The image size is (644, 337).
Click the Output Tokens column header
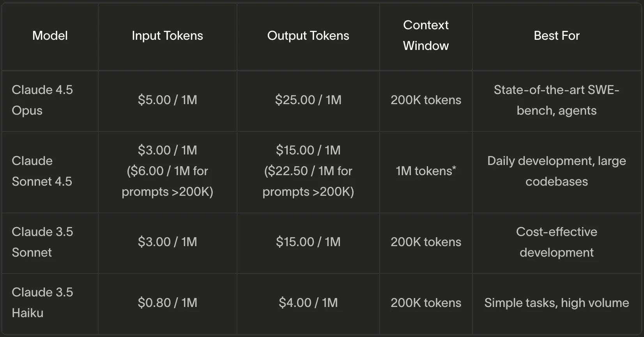point(308,35)
